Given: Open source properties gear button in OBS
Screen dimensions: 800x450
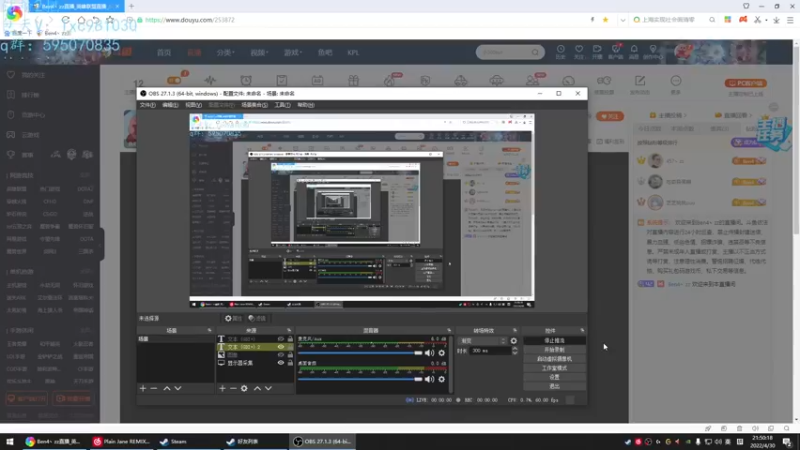Looking at the screenshot, I should coord(233,318).
